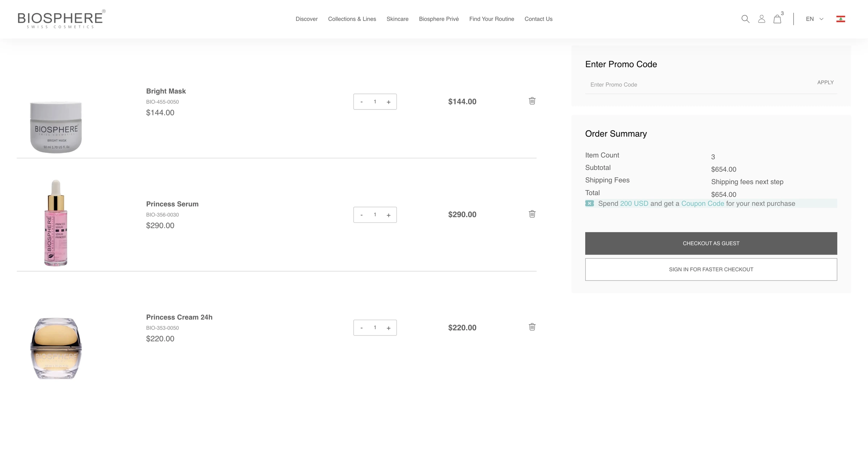Click Sign In for Faster Checkout
868x462 pixels.
point(711,269)
